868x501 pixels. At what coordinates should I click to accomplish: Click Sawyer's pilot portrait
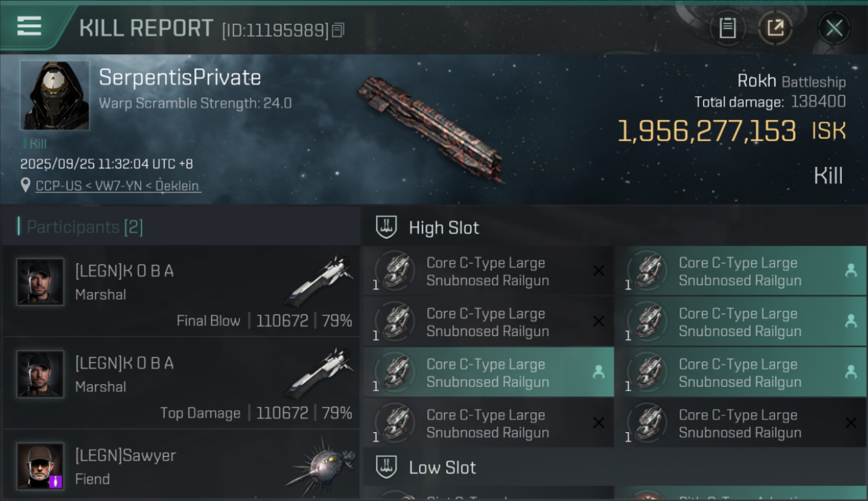pyautogui.click(x=41, y=466)
